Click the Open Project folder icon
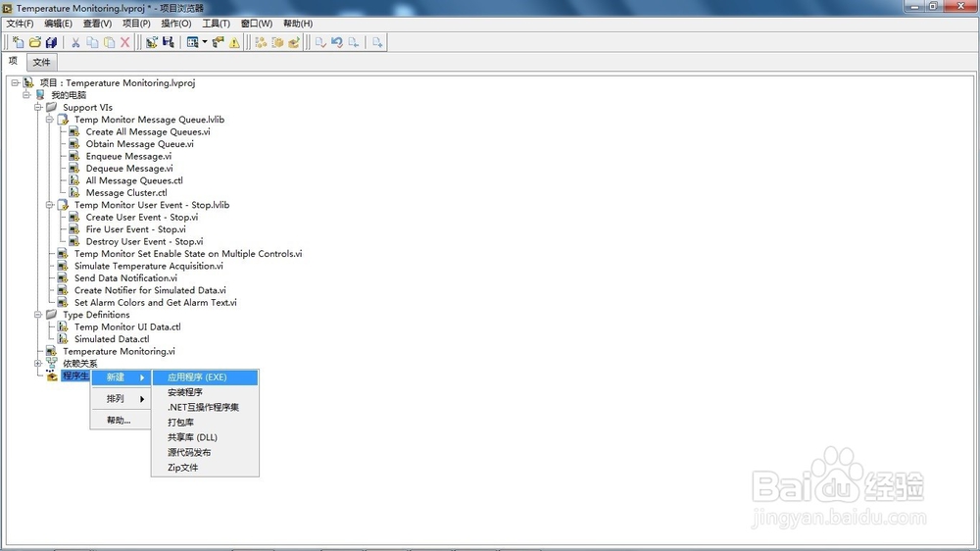Viewport: 980px width, 551px height. click(35, 42)
